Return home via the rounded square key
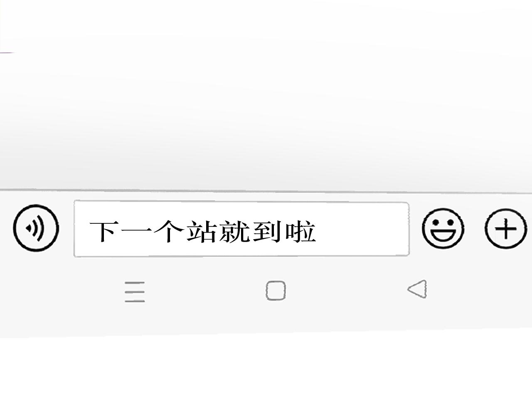The height and width of the screenshot is (416, 532). tap(276, 290)
